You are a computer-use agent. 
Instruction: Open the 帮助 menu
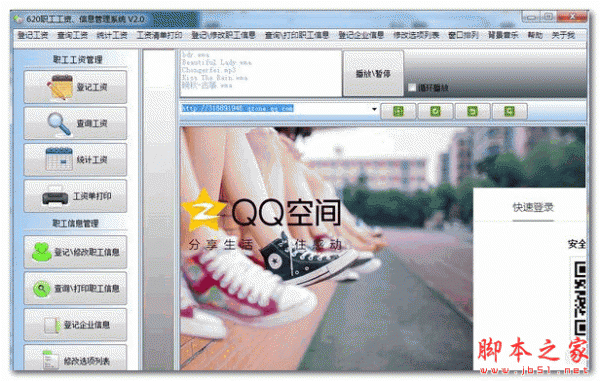pyautogui.click(x=535, y=35)
